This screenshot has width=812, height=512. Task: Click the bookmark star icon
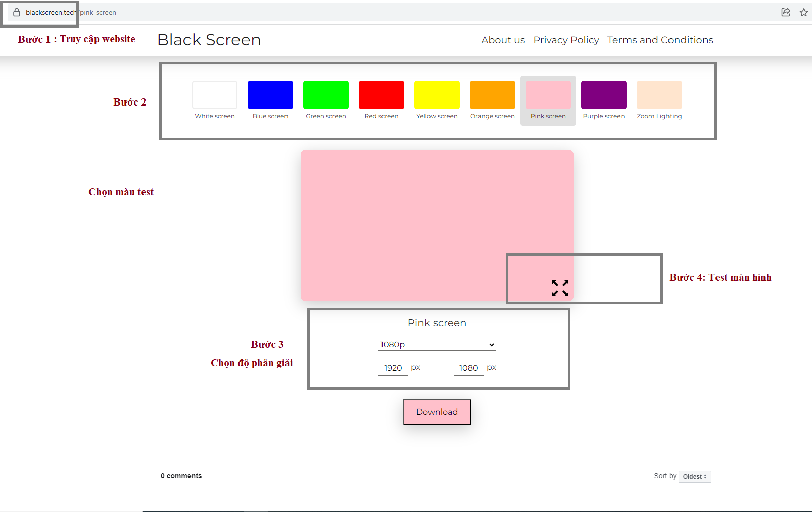pyautogui.click(x=803, y=12)
